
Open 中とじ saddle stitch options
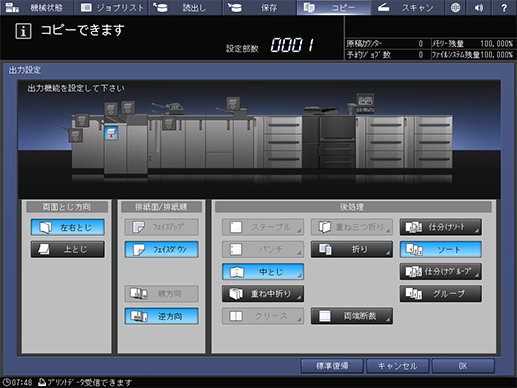(x=263, y=272)
